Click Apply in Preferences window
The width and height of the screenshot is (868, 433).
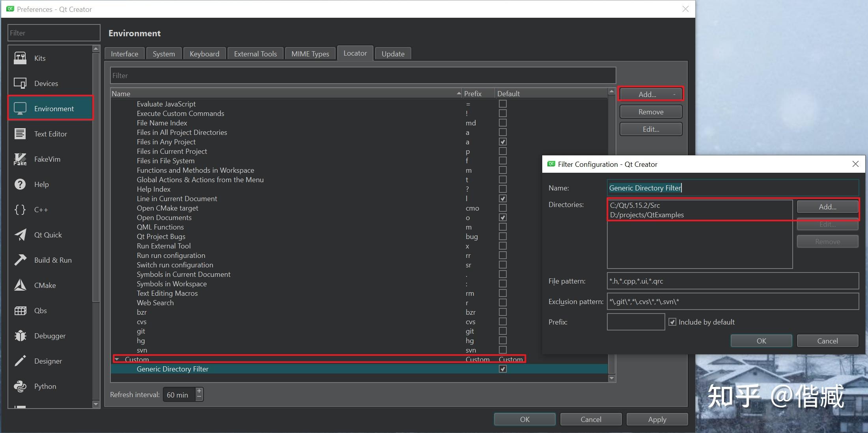657,419
